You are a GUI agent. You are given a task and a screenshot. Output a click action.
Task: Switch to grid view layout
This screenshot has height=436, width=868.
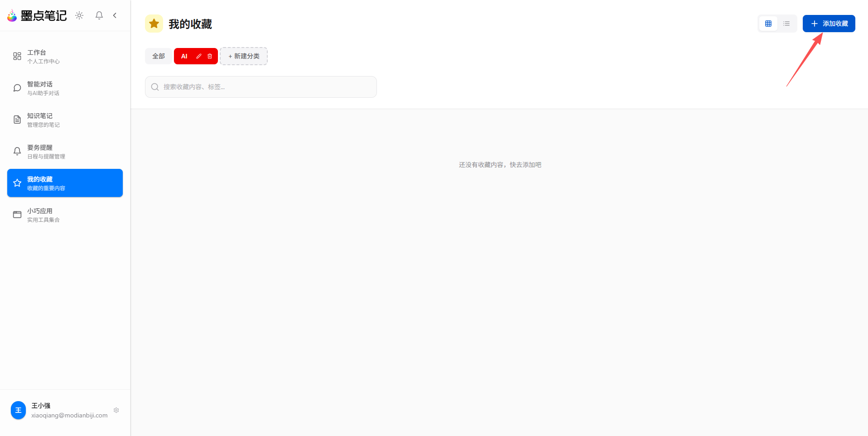[x=768, y=24]
